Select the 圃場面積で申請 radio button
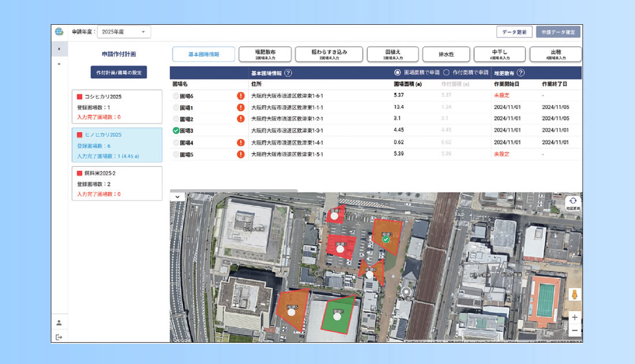The image size is (635, 364). coord(397,73)
